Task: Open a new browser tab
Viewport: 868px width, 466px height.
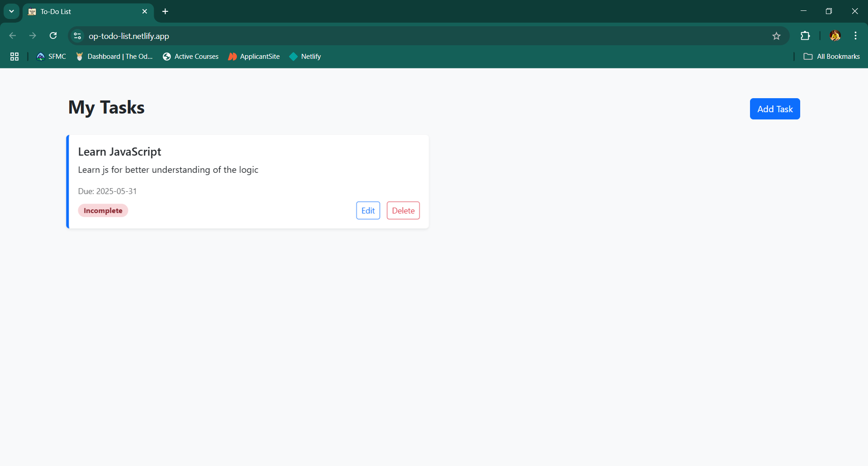Action: coord(165,11)
